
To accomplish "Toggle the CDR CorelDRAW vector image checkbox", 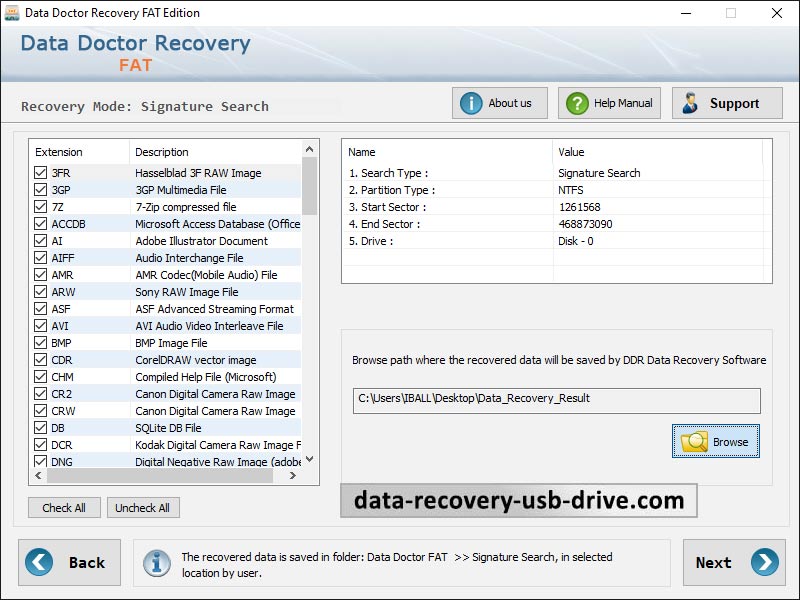I will 42,359.
